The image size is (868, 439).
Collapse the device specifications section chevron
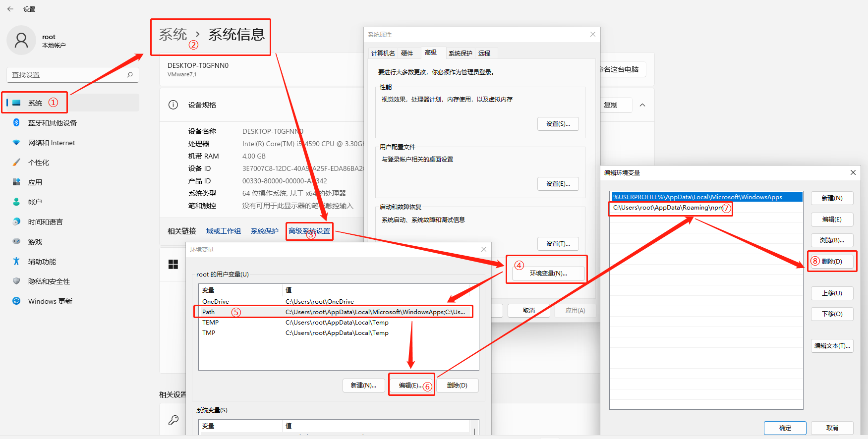point(642,105)
